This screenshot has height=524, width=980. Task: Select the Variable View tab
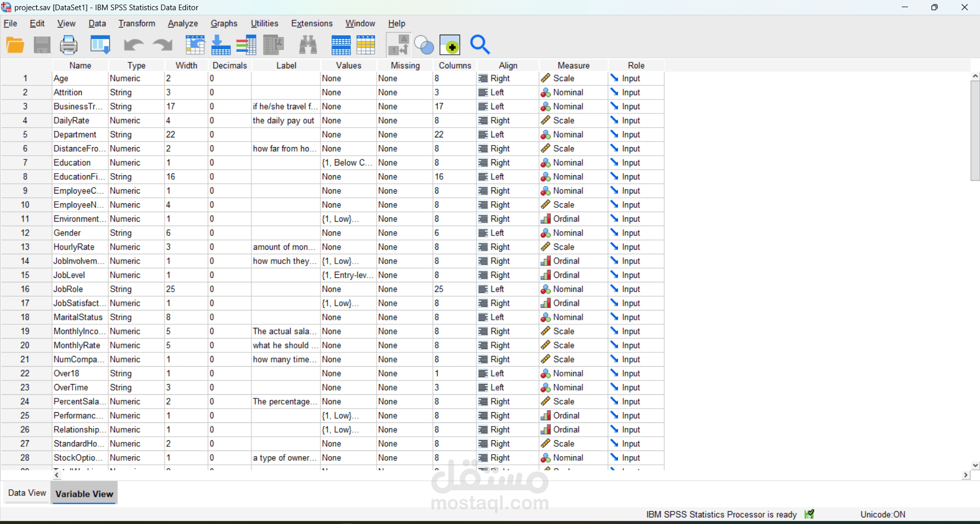tap(84, 494)
